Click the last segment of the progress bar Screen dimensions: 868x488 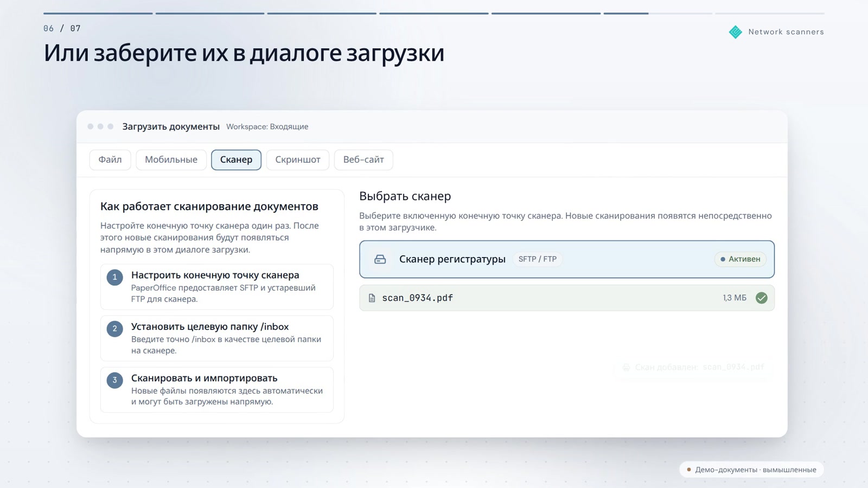[770, 13]
